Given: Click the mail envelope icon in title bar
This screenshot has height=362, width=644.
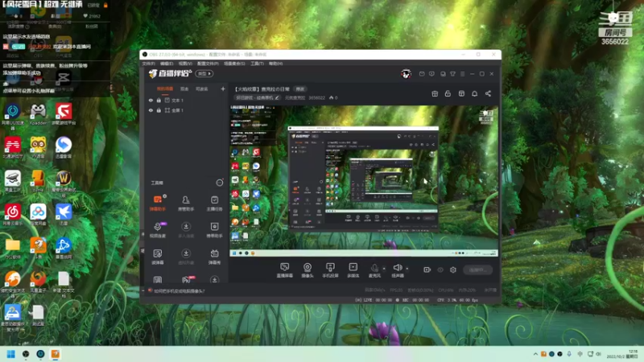Looking at the screenshot, I should (422, 74).
